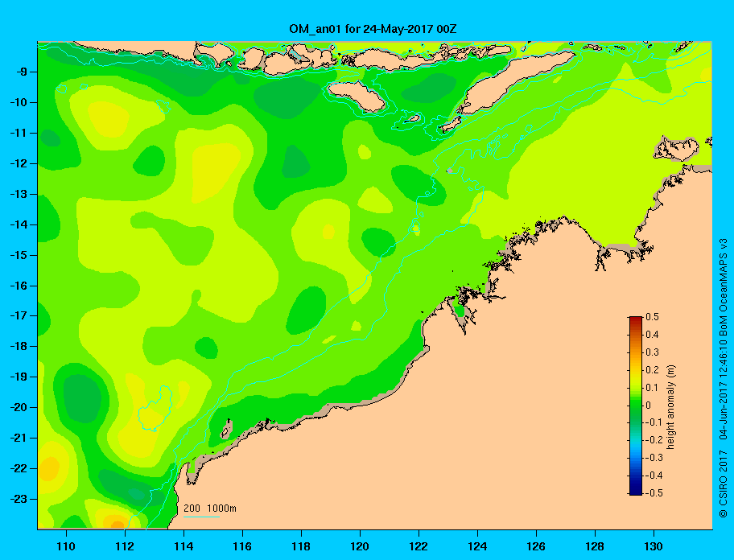Click the latitude label '-13'
Image resolution: width=734 pixels, height=560 pixels.
(19, 194)
